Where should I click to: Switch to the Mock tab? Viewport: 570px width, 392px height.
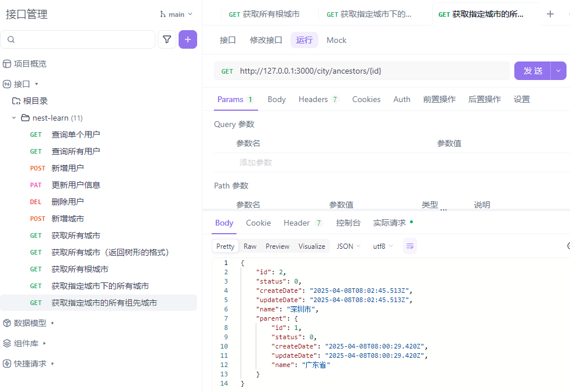click(x=336, y=40)
